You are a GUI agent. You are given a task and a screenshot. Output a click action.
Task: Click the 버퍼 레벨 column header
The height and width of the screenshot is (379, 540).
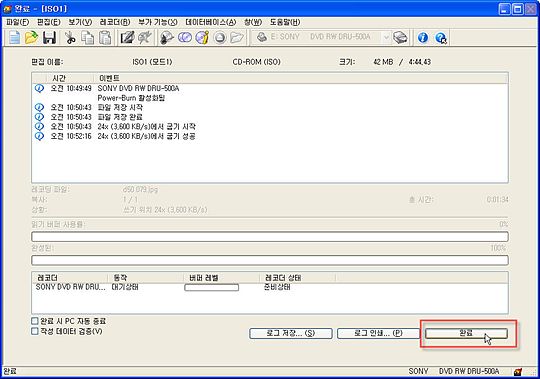(221, 278)
